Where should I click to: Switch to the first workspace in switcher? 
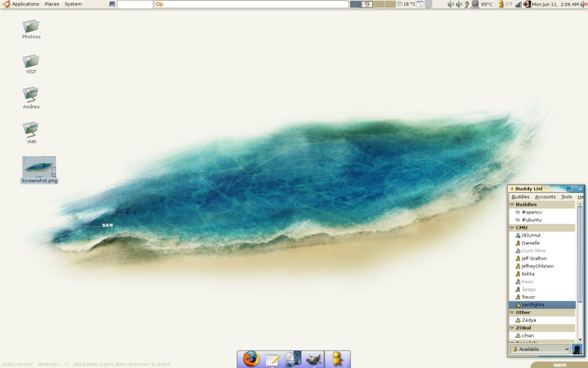[355, 4]
